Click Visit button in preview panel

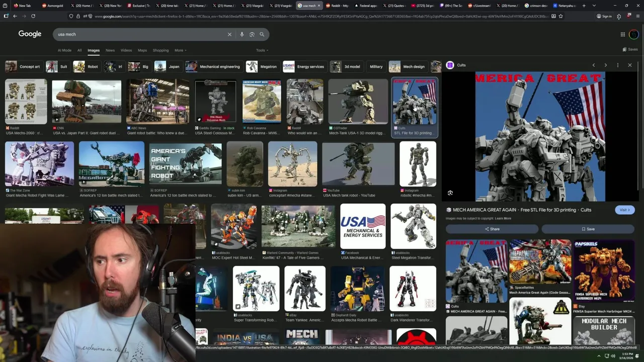click(x=625, y=210)
